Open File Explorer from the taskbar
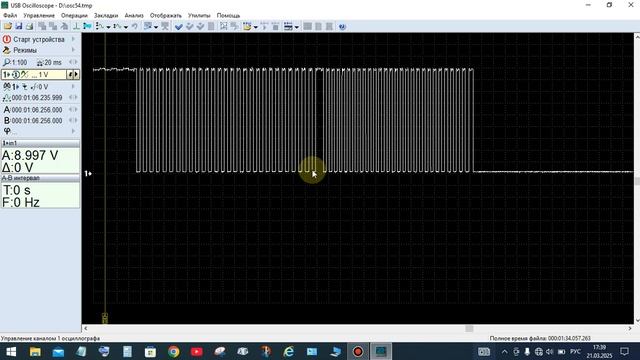This screenshot has width=640, height=360. point(35,351)
